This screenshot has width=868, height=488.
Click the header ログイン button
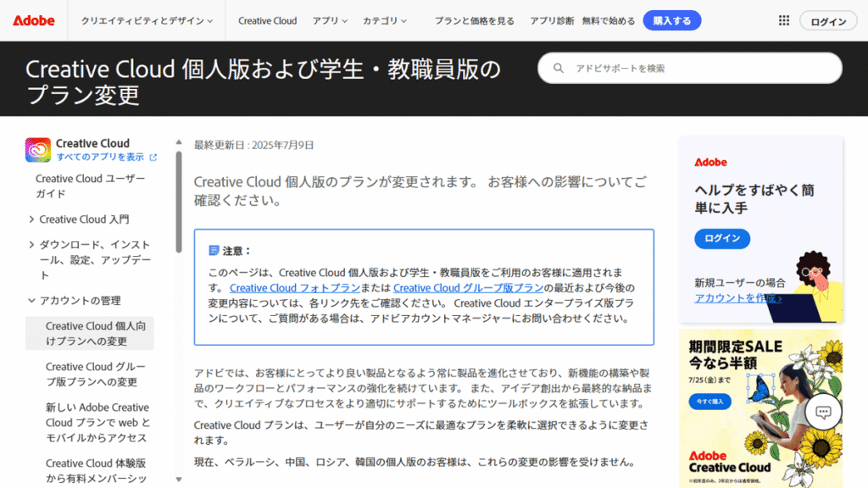(828, 21)
